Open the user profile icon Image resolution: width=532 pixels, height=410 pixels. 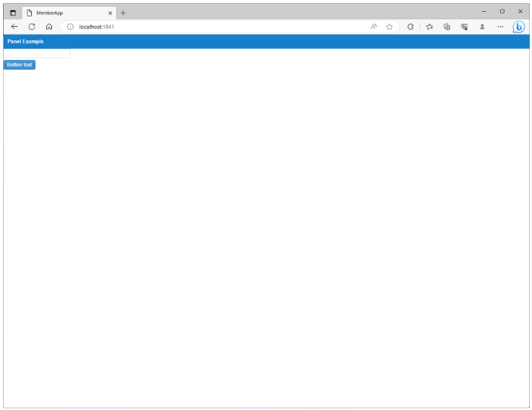(x=482, y=27)
